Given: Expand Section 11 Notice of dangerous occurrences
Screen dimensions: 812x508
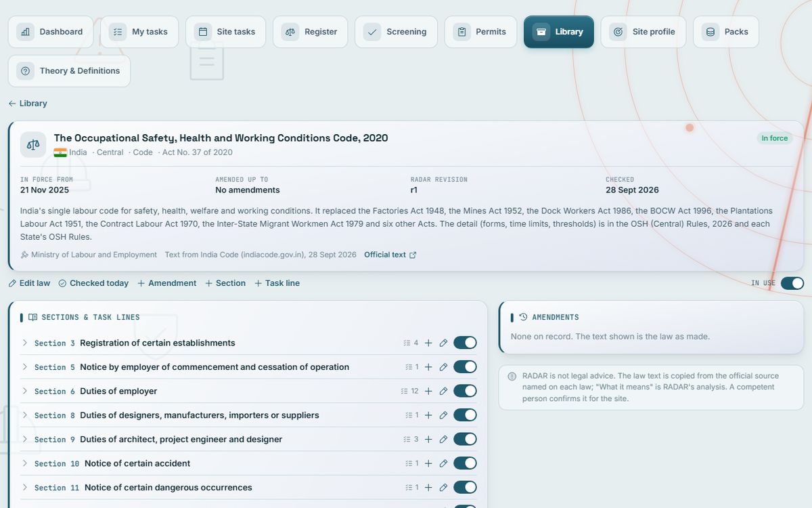Looking at the screenshot, I should point(25,487).
